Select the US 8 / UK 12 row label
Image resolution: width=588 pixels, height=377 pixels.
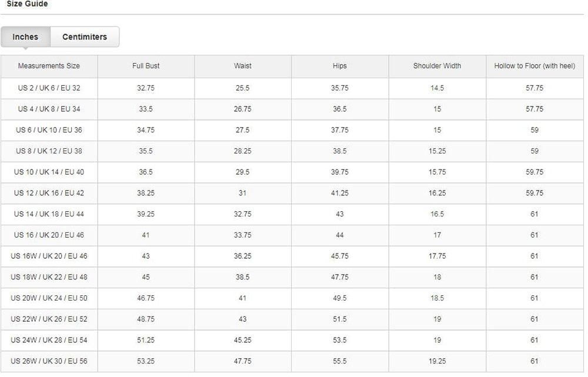pos(49,151)
